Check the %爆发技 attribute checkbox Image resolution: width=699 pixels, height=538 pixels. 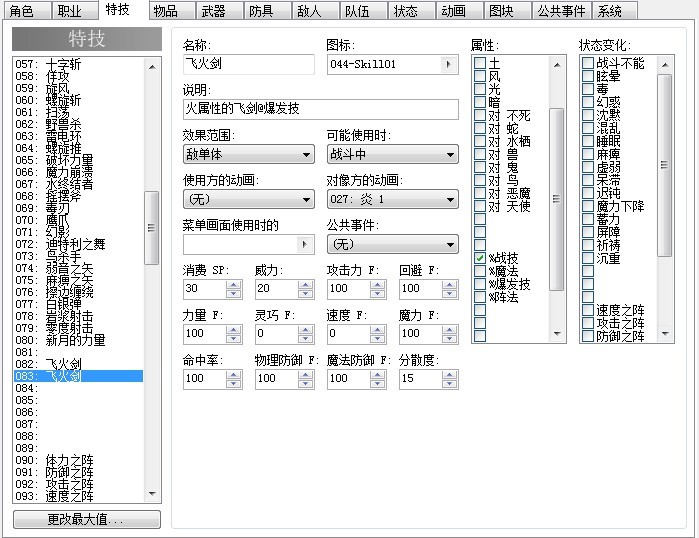(480, 284)
